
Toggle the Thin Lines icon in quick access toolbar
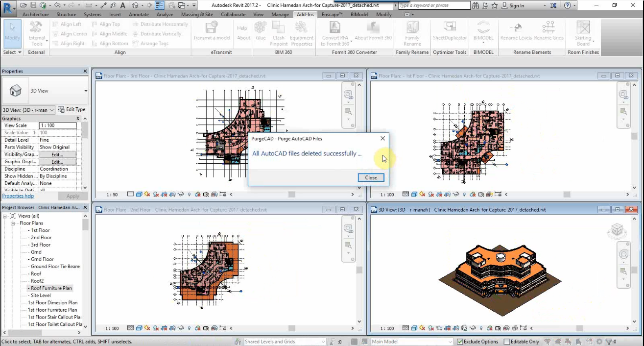160,5
